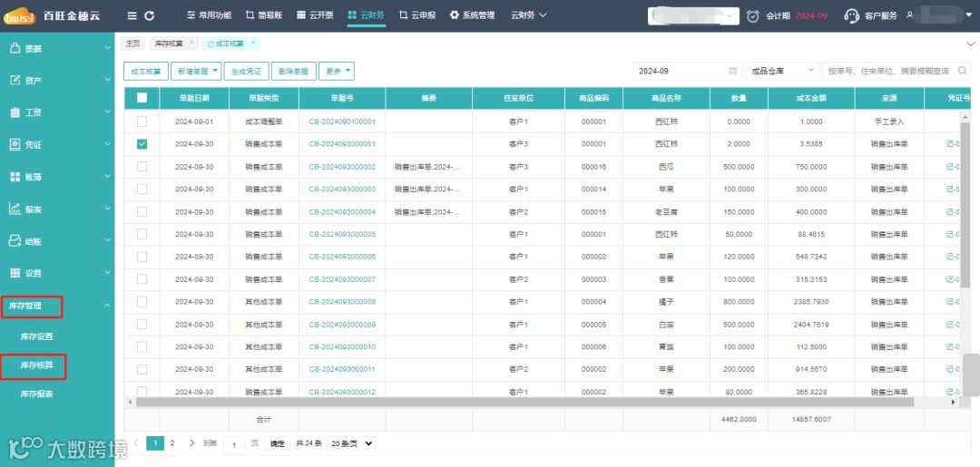Screen dimensions: 980x467
Task: Switch to the 主页 tab
Action: tap(132, 44)
